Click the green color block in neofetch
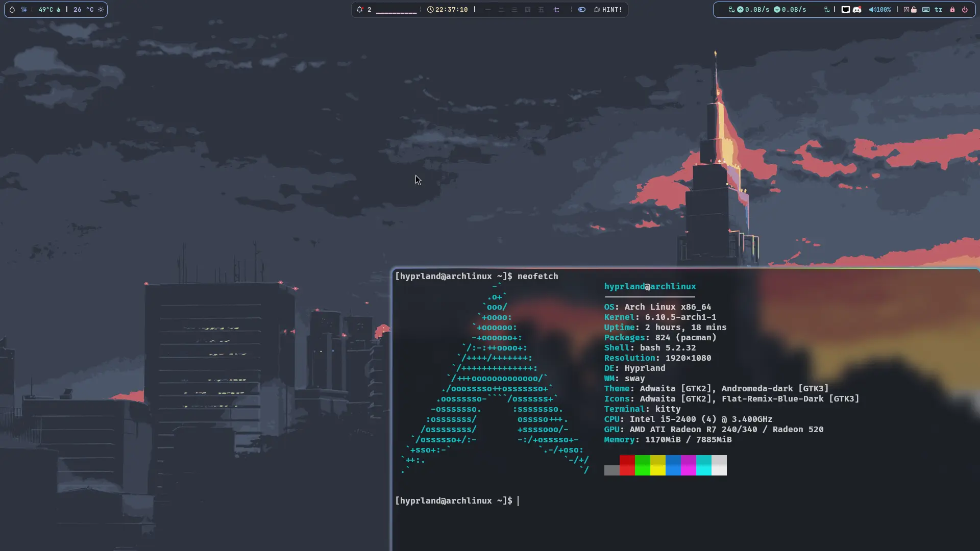This screenshot has height=551, width=980. [643, 465]
